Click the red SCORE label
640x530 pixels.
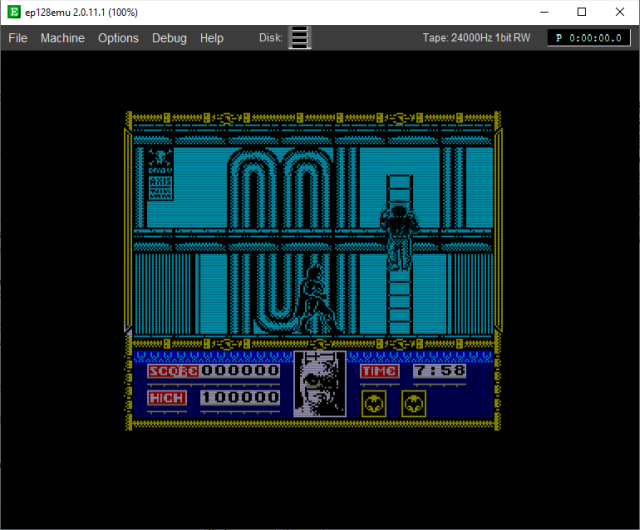click(x=173, y=371)
